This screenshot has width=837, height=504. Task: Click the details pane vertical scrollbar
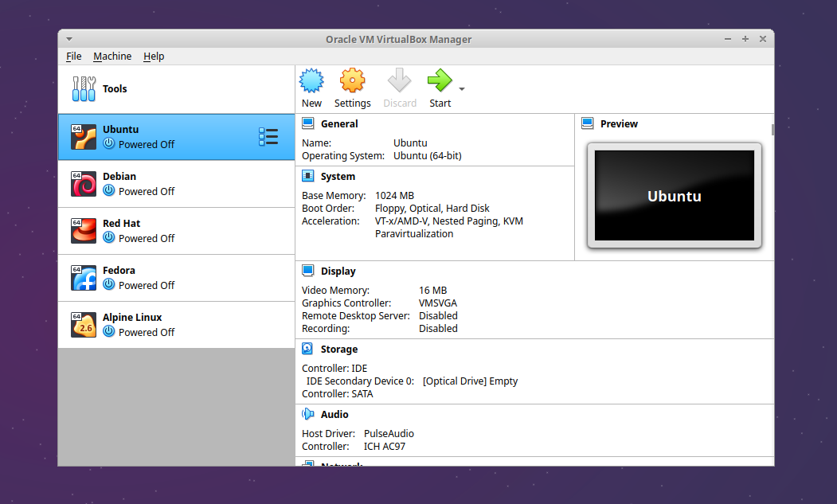[772, 130]
